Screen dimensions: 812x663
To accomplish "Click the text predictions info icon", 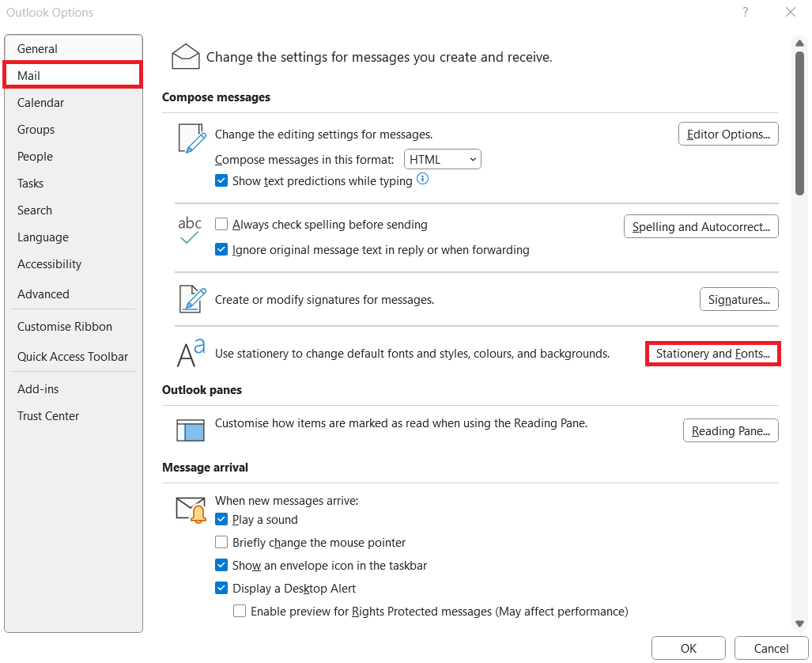I will [422, 179].
